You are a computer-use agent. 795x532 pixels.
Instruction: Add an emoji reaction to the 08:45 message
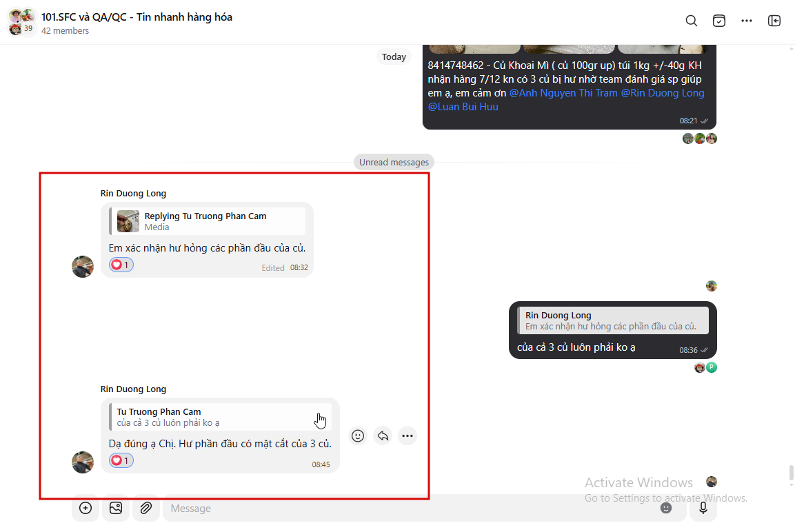(358, 436)
